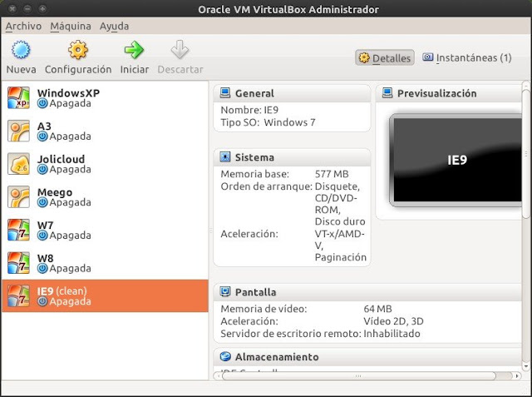Screen dimensions: 532x397
Task: Select the Meego name text
Action: coord(55,192)
